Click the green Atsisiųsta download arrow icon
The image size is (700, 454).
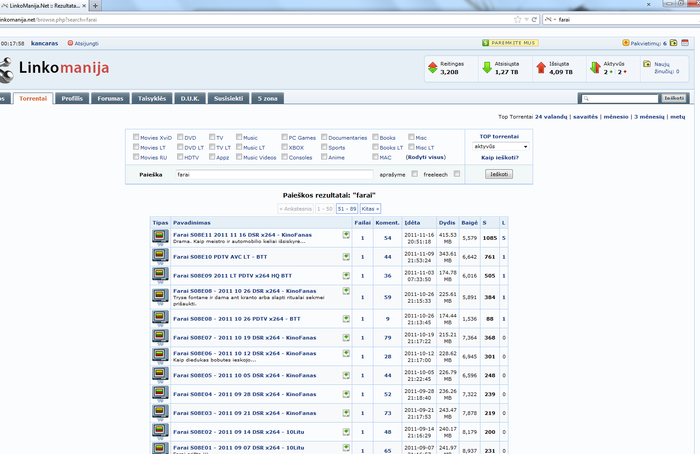click(x=487, y=68)
